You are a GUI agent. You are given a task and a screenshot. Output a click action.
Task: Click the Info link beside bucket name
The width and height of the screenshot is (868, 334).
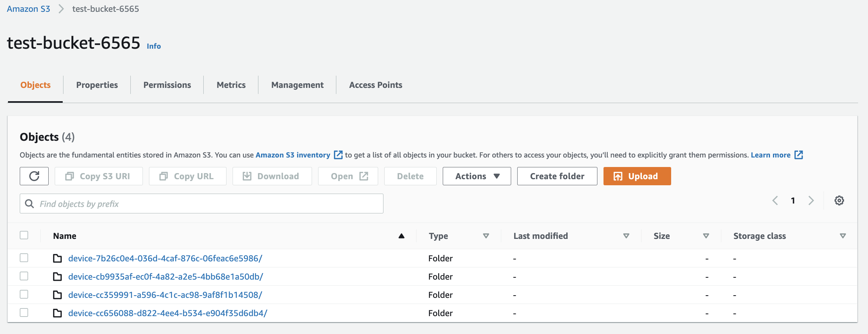point(154,46)
